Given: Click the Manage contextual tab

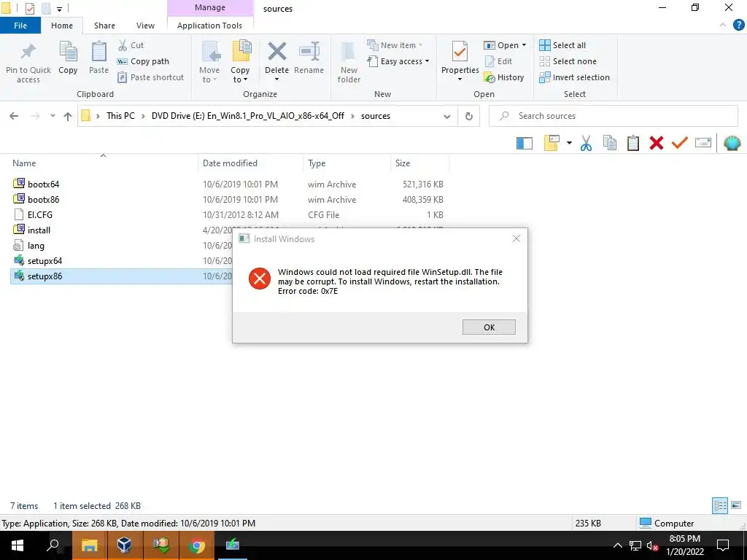Looking at the screenshot, I should 210,7.
